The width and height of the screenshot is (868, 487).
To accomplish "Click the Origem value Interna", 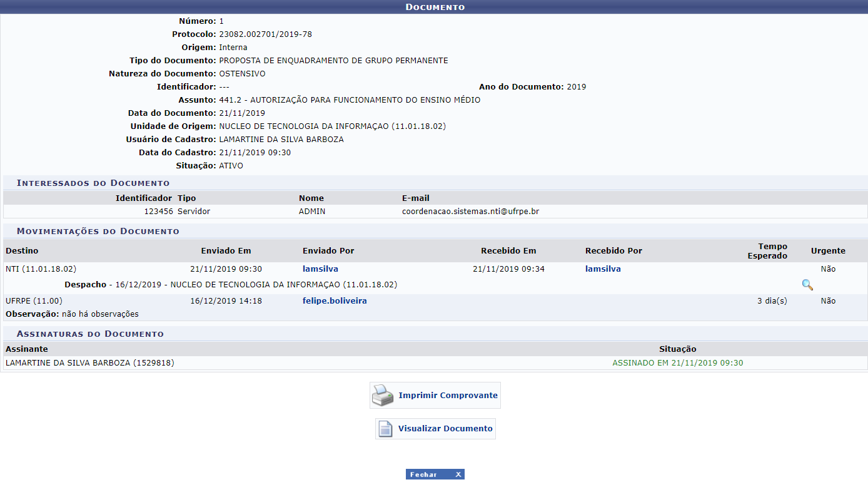I will click(x=233, y=48).
